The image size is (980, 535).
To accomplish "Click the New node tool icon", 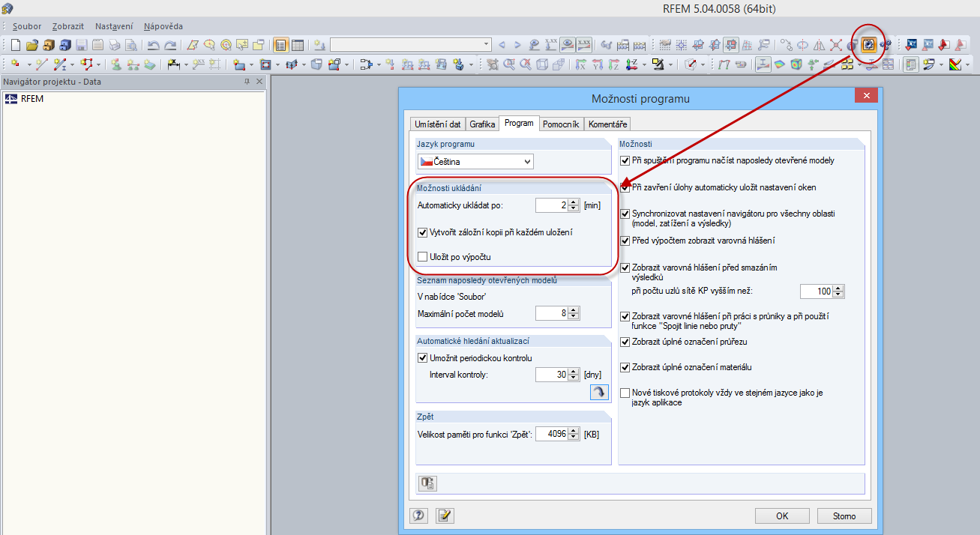I will [15, 64].
